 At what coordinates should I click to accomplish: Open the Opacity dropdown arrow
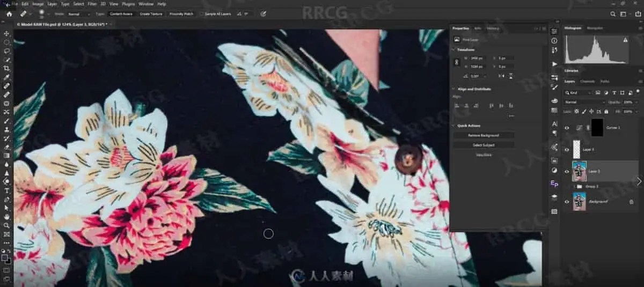click(636, 102)
